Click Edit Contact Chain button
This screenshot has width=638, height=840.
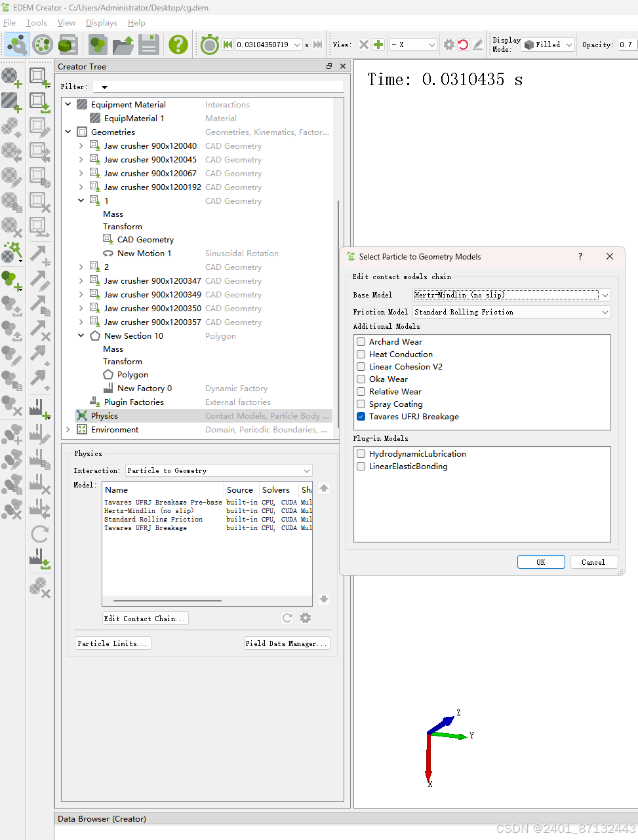click(x=145, y=619)
